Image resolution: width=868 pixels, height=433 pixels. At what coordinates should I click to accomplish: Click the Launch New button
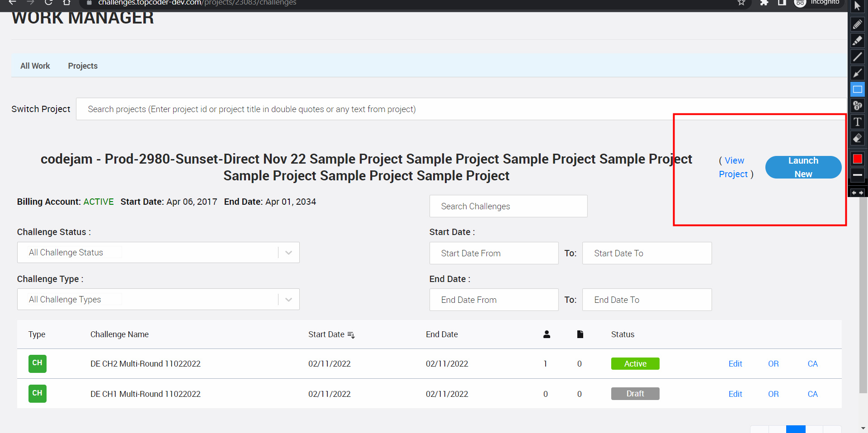point(803,167)
